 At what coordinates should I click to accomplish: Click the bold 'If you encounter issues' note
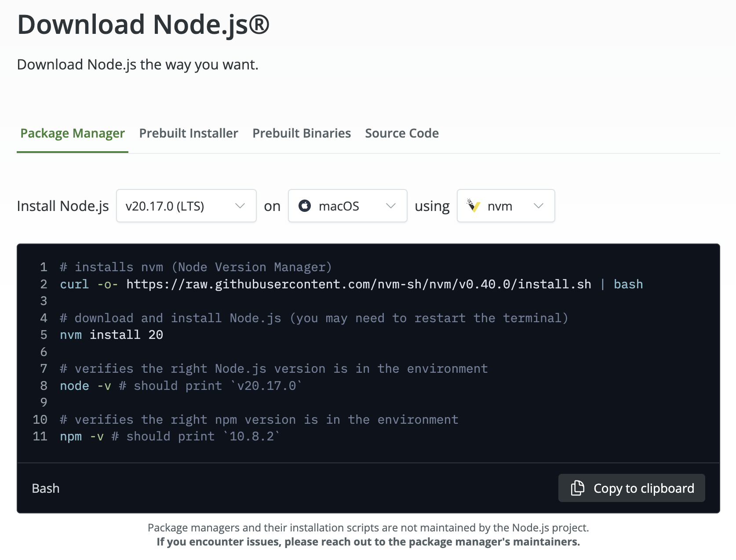(368, 542)
